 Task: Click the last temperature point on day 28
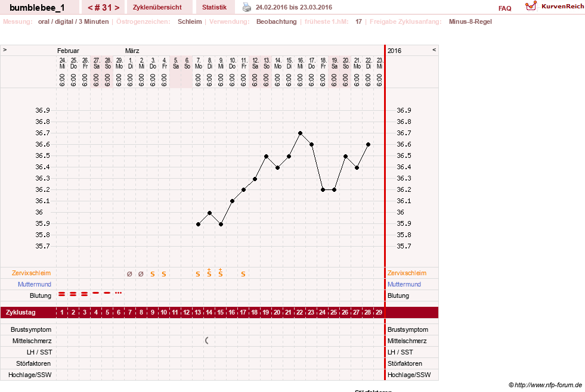[369, 144]
